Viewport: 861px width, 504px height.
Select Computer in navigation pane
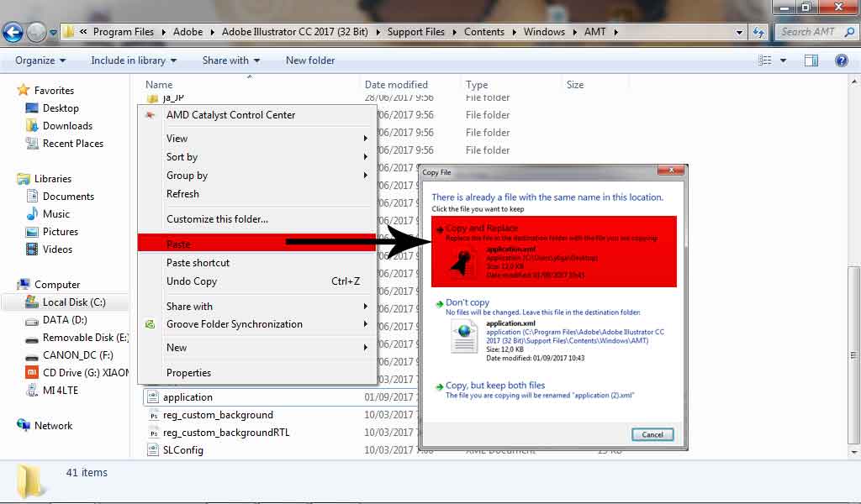click(x=57, y=285)
